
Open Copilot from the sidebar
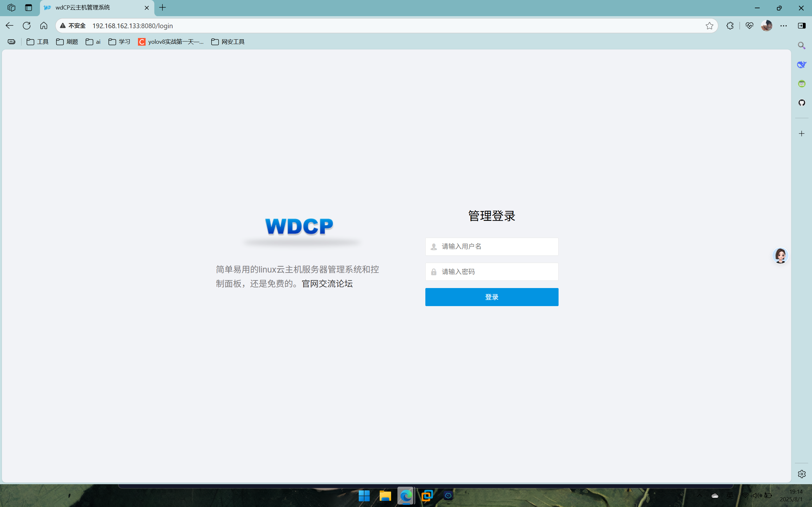(801, 64)
